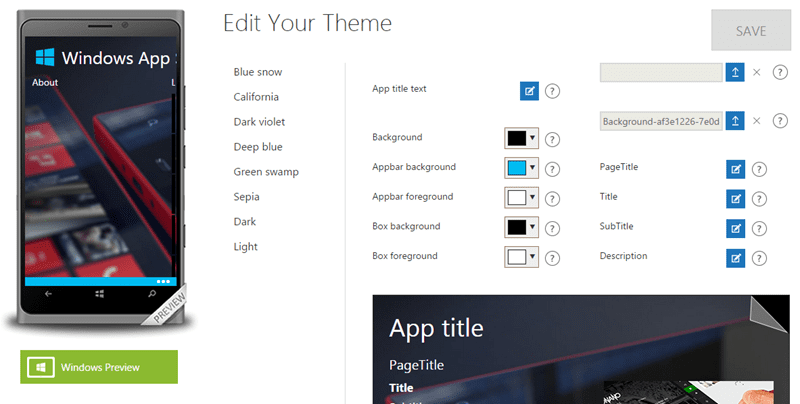This screenshot has width=800, height=404.
Task: Open Box background color dropdown
Action: click(x=521, y=227)
